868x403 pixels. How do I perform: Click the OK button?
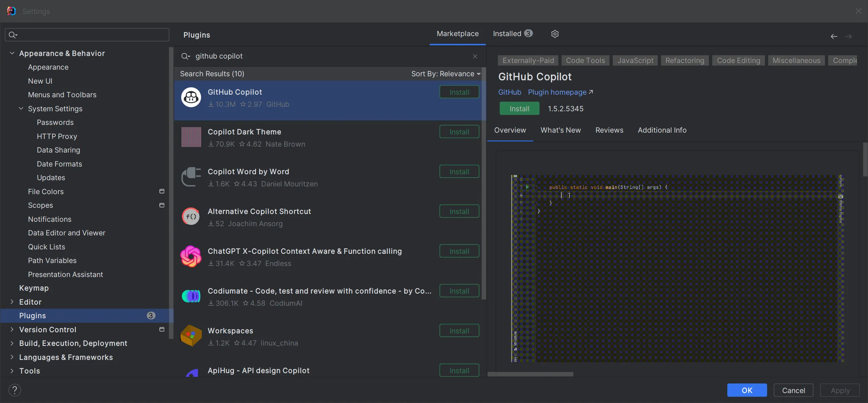point(747,390)
